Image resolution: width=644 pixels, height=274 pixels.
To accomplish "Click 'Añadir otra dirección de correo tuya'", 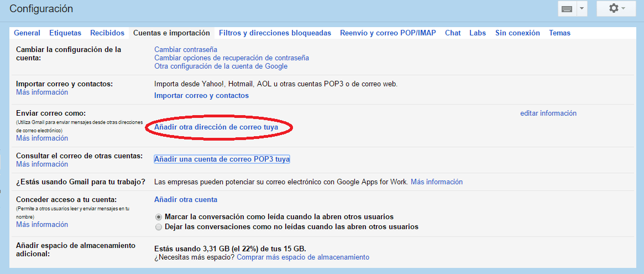I will pos(216,127).
